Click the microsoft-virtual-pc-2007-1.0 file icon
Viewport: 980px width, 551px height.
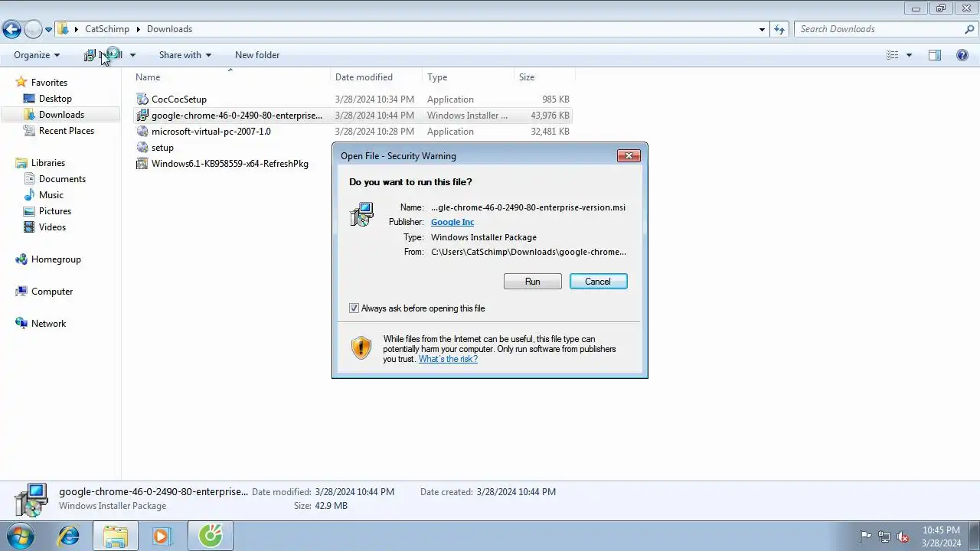point(142,132)
